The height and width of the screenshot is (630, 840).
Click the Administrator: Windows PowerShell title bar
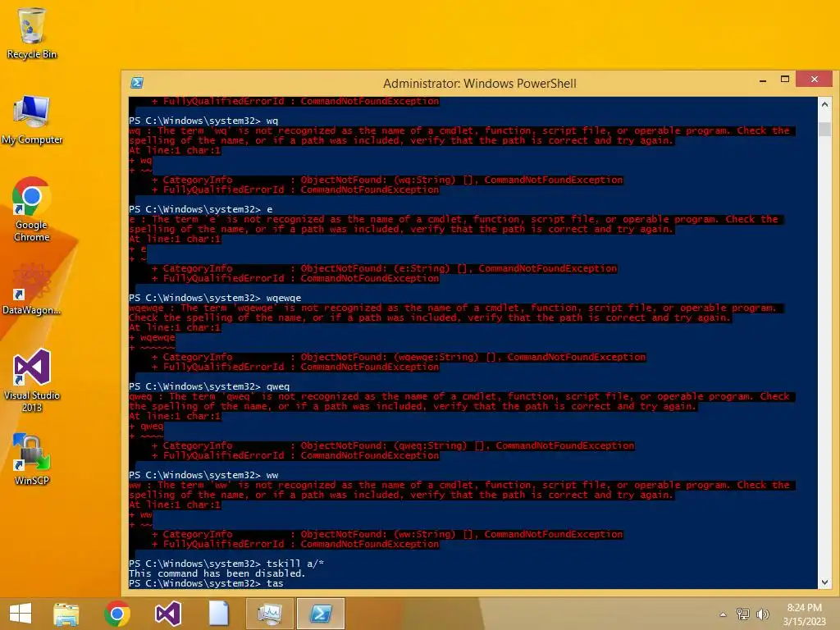(x=479, y=84)
